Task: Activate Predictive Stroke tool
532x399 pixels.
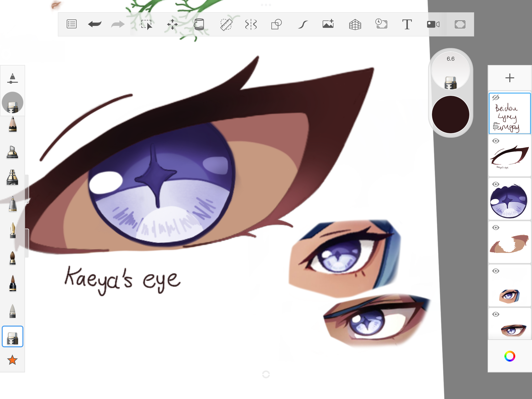Action: coord(303,24)
